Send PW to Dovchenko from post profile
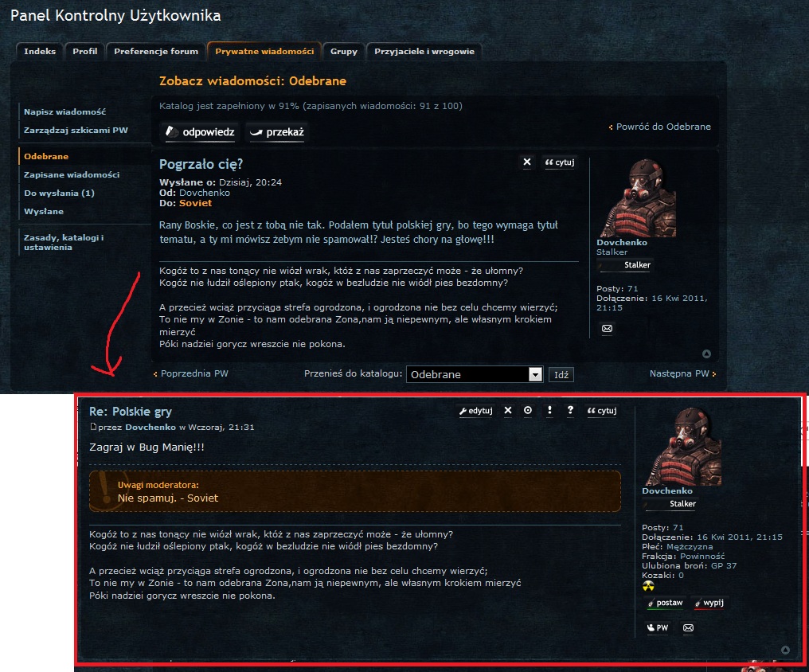The image size is (809, 672). pyautogui.click(x=658, y=627)
